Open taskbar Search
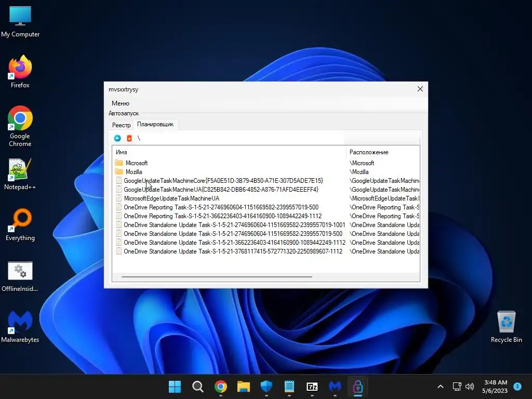The image size is (532, 399). pyautogui.click(x=198, y=387)
